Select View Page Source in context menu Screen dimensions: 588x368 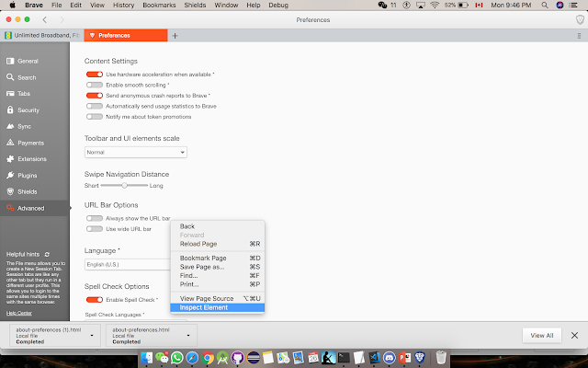218,298
